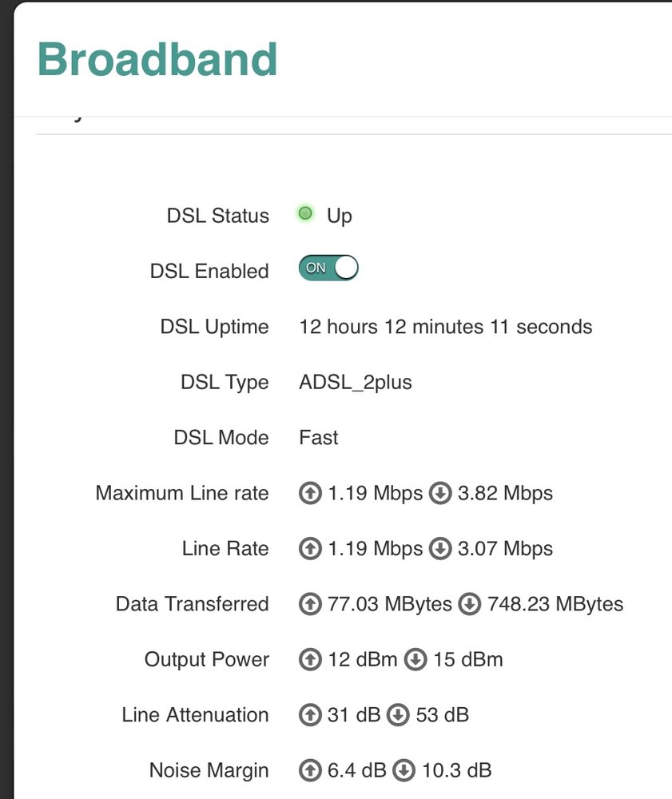Click the Maximum Line rate upload arrow icon
Viewport: 672px width, 799px height.
coord(309,494)
